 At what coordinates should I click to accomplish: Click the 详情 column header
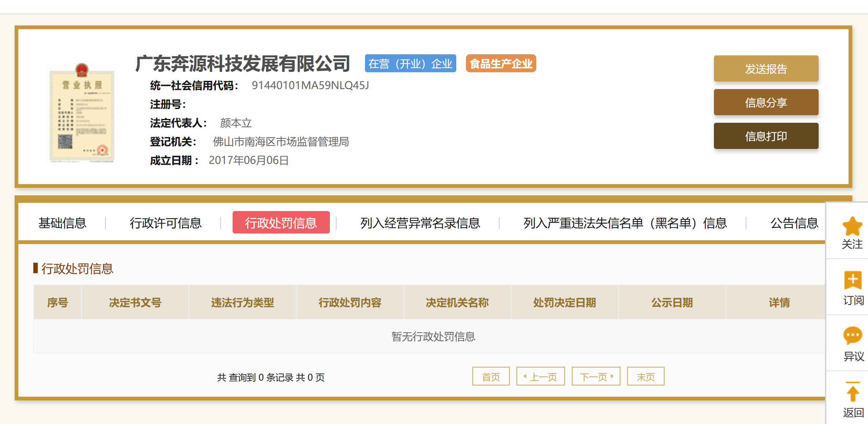pos(779,302)
